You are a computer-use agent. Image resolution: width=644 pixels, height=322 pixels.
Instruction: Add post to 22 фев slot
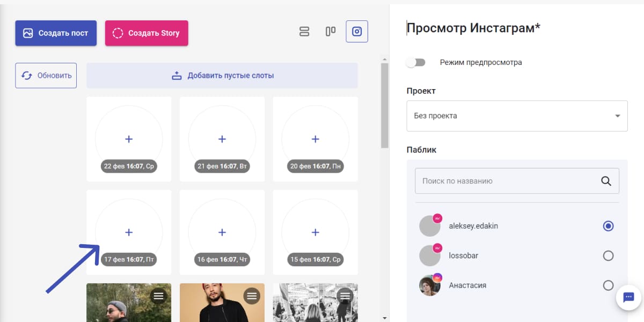[129, 139]
